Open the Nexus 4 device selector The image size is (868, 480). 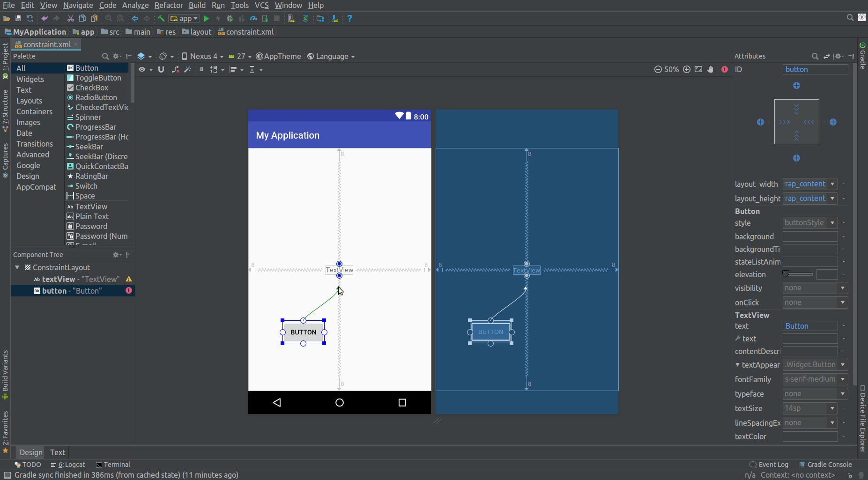coord(202,56)
